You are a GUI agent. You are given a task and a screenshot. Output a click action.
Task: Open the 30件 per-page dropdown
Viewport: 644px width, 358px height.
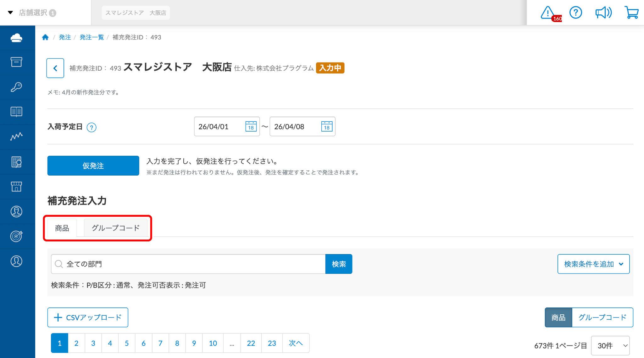click(x=610, y=346)
